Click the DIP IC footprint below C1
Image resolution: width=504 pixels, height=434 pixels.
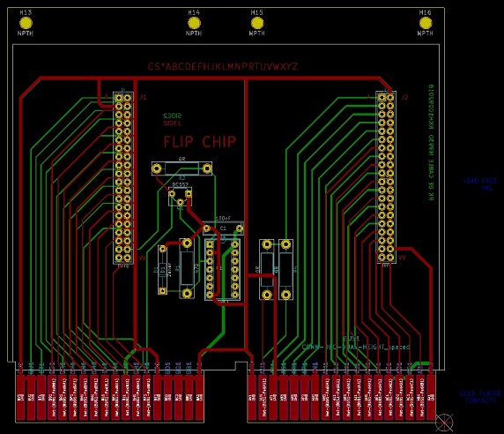coord(222,270)
